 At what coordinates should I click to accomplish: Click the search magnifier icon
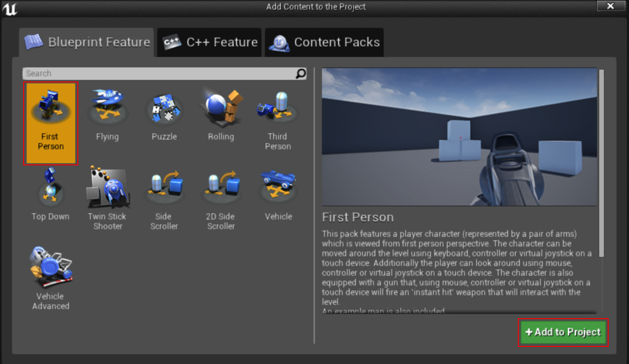300,73
